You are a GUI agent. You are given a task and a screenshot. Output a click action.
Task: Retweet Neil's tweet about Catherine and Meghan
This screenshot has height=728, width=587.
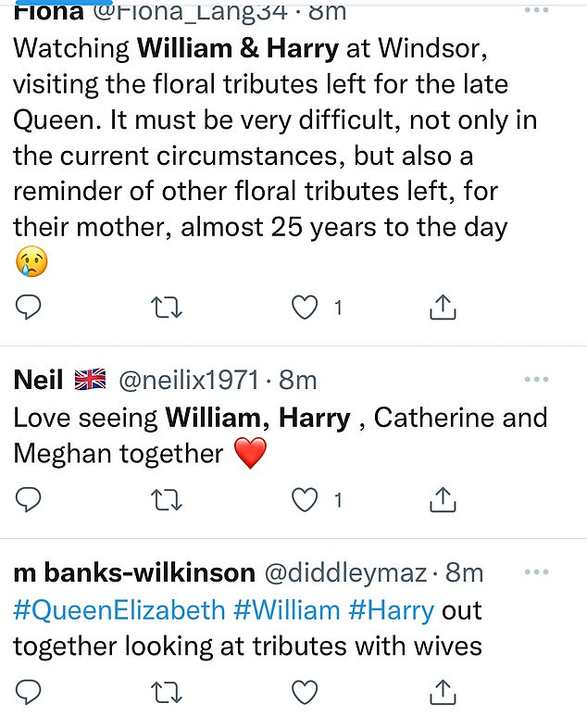167,500
